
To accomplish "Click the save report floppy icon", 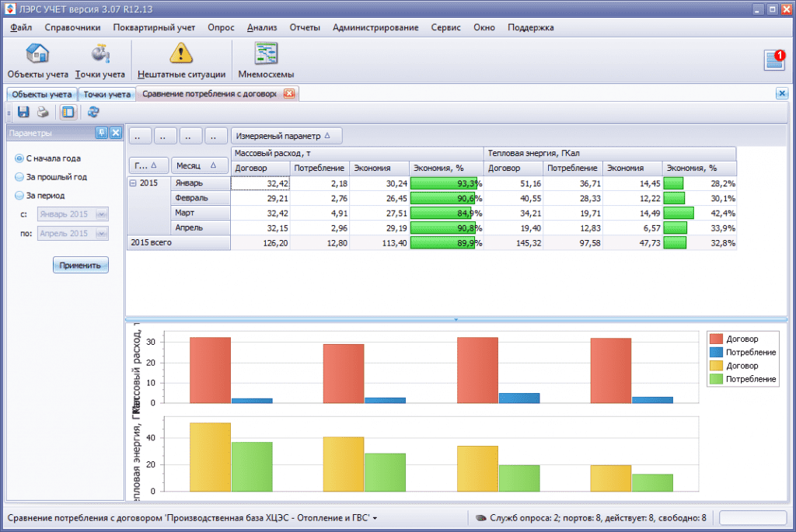I will click(23, 112).
